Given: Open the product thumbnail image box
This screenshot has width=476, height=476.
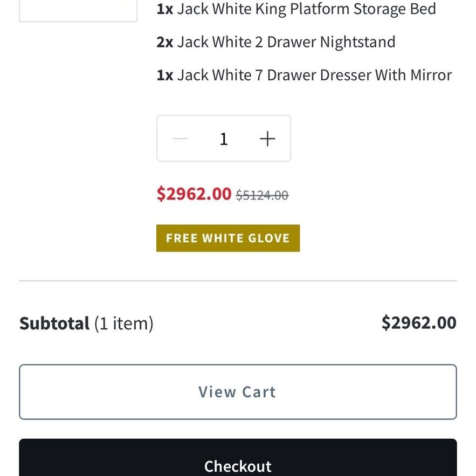Looking at the screenshot, I should tap(78, 11).
